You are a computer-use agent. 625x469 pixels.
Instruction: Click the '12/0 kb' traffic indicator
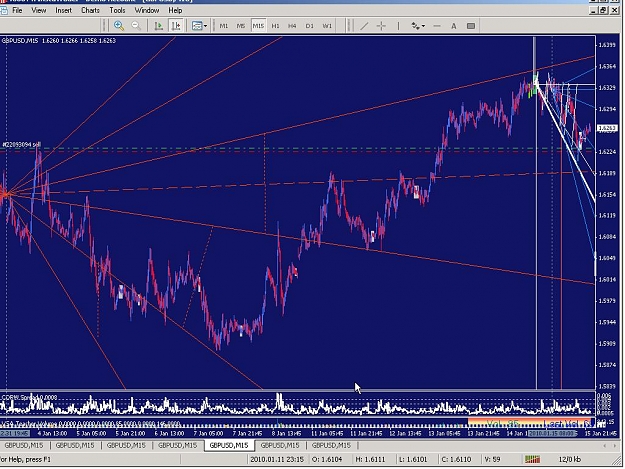tap(570, 459)
